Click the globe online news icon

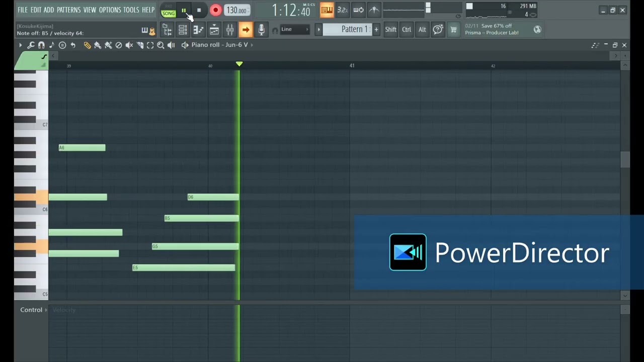click(537, 30)
